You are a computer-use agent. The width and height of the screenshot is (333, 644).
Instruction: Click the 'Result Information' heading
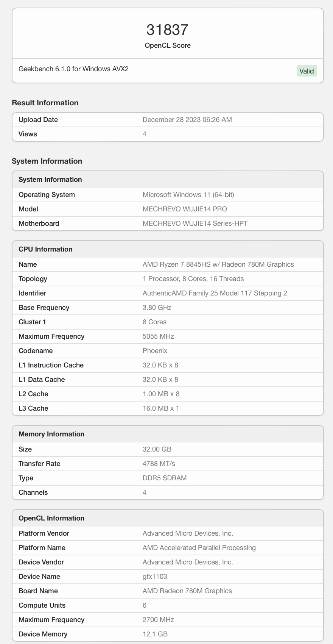click(45, 103)
